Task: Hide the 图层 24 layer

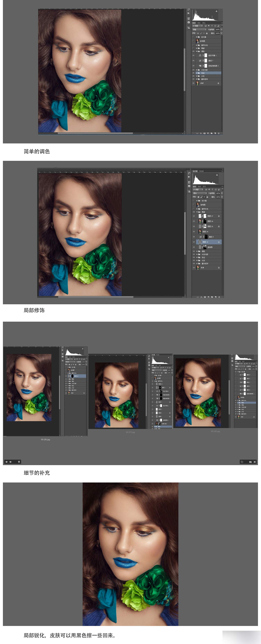Action: 194,231
